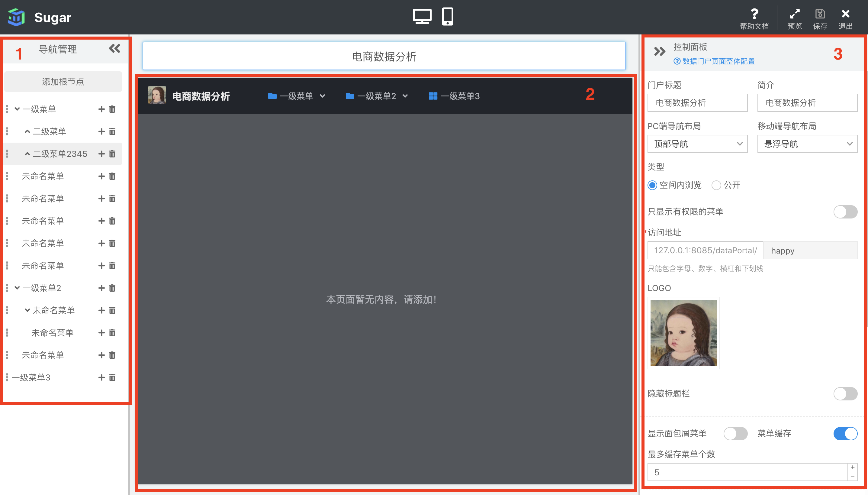Click drag handle of 一级菜单2 row

pyautogui.click(x=7, y=288)
